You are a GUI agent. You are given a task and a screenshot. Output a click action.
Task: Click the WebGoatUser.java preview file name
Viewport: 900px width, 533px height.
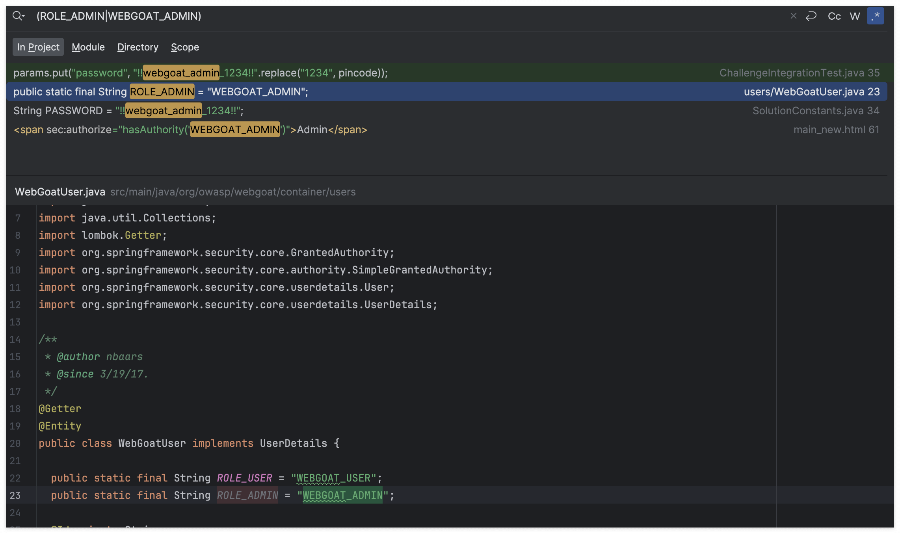click(60, 192)
